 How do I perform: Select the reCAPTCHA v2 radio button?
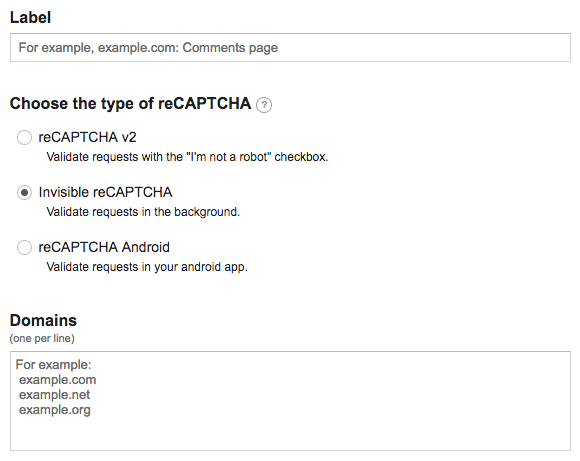click(24, 137)
